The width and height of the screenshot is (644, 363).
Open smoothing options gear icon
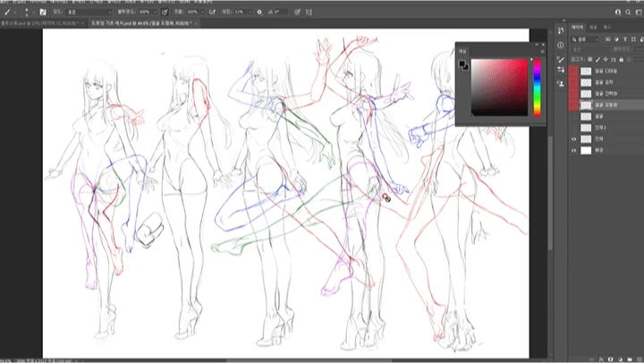[259, 12]
